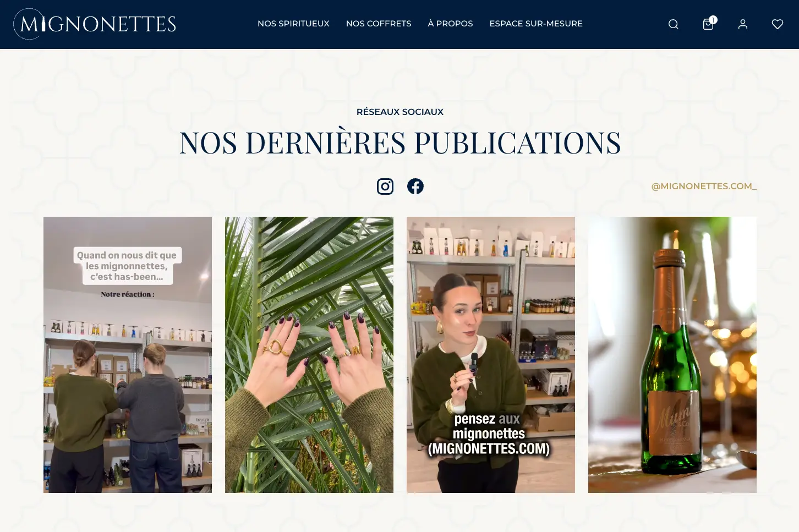Open the wishlist heart icon
799x532 pixels.
(x=778, y=24)
